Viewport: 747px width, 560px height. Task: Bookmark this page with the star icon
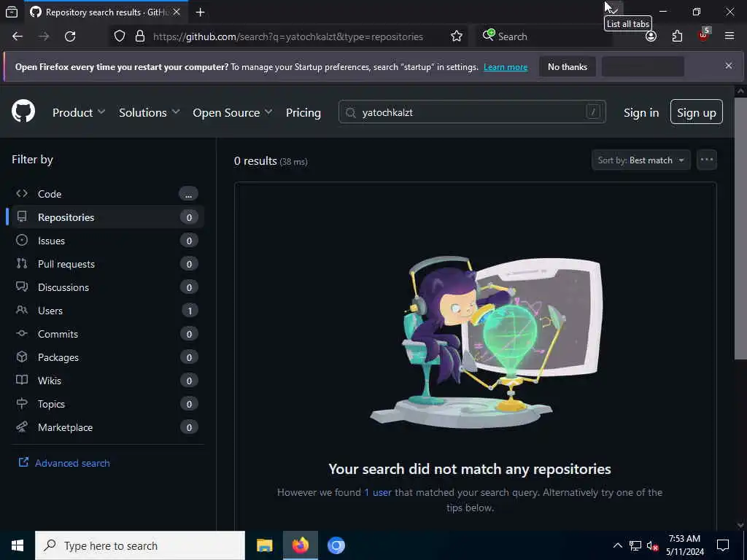click(457, 36)
